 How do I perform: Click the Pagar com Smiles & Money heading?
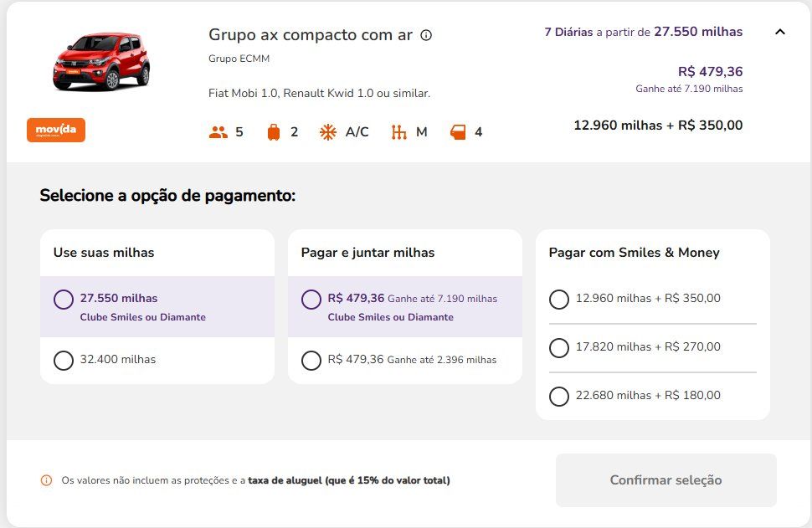pos(634,253)
